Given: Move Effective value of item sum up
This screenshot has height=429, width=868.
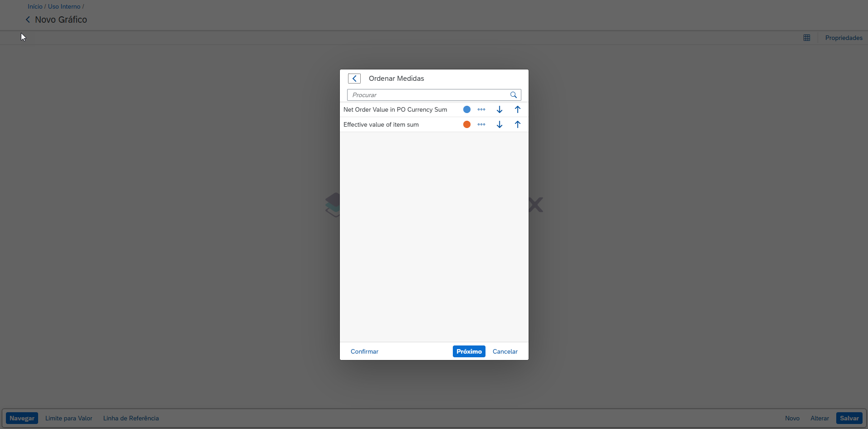Looking at the screenshot, I should 517,124.
